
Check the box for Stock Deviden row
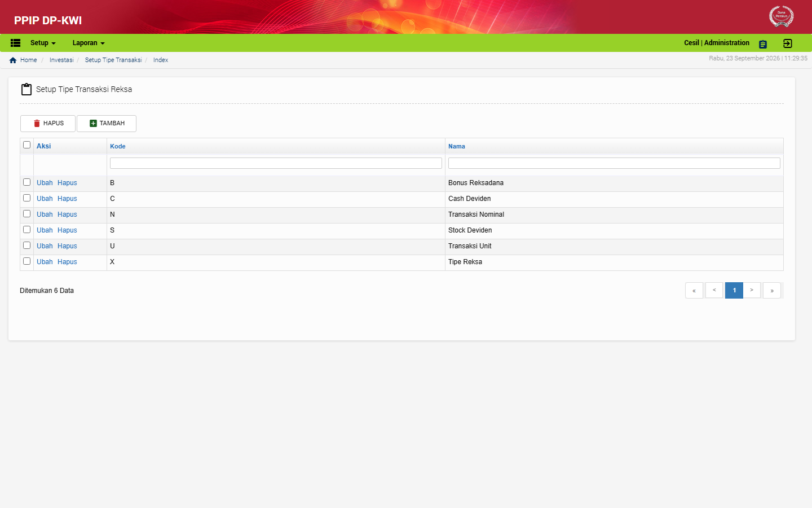[x=27, y=230]
